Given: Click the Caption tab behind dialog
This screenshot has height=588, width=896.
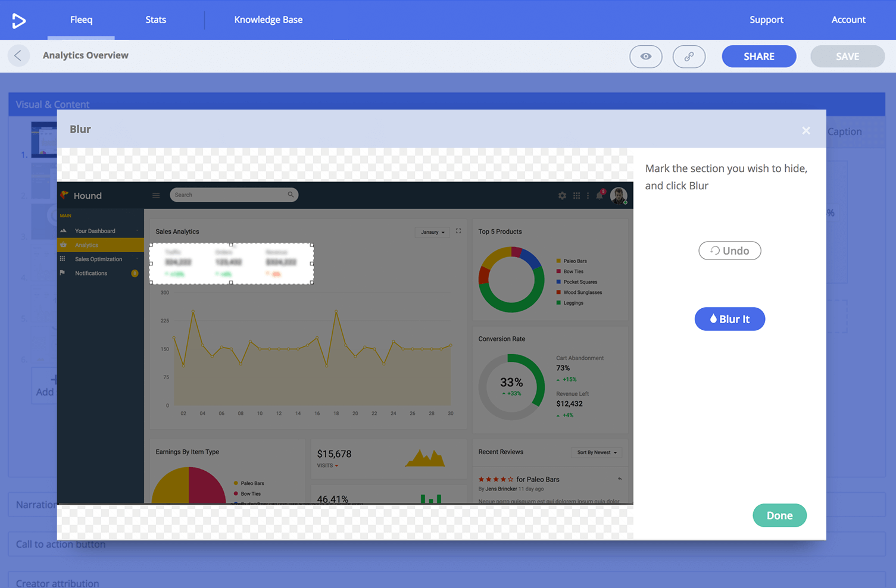Looking at the screenshot, I should point(844,132).
